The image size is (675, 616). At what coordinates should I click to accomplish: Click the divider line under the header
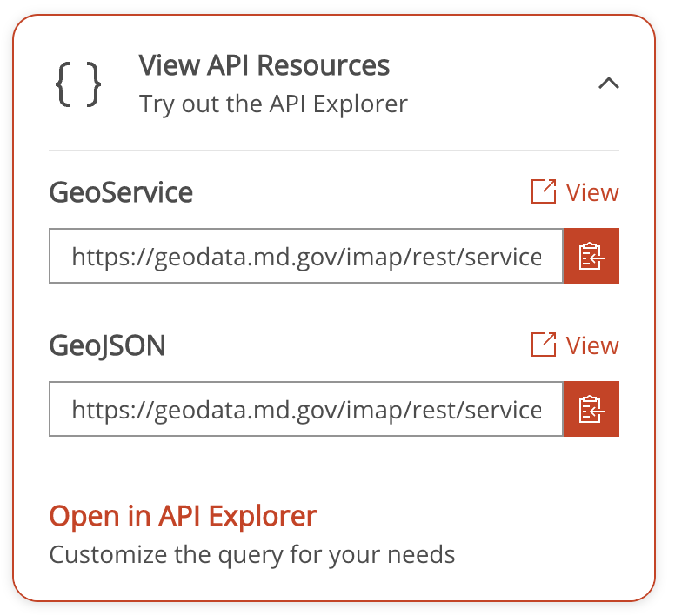tap(334, 151)
